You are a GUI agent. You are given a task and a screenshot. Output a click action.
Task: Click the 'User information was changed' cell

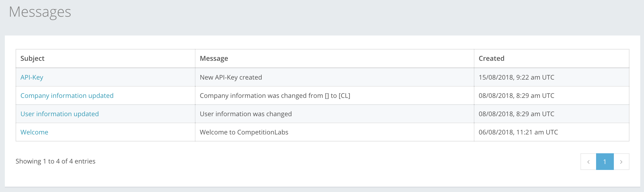click(246, 114)
